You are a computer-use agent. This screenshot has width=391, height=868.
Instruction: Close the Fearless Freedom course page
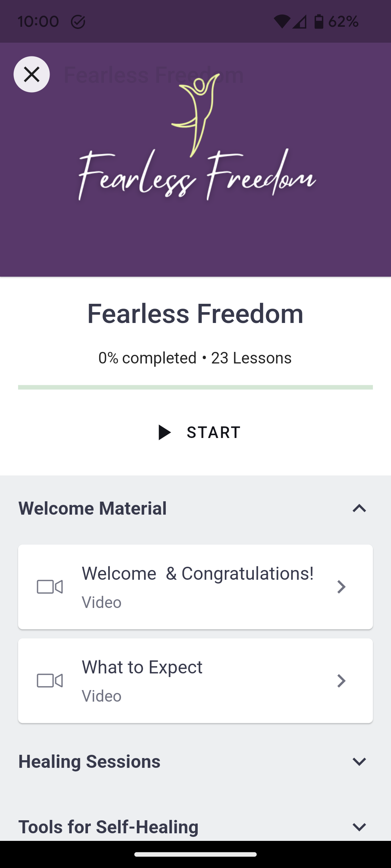[x=31, y=75]
